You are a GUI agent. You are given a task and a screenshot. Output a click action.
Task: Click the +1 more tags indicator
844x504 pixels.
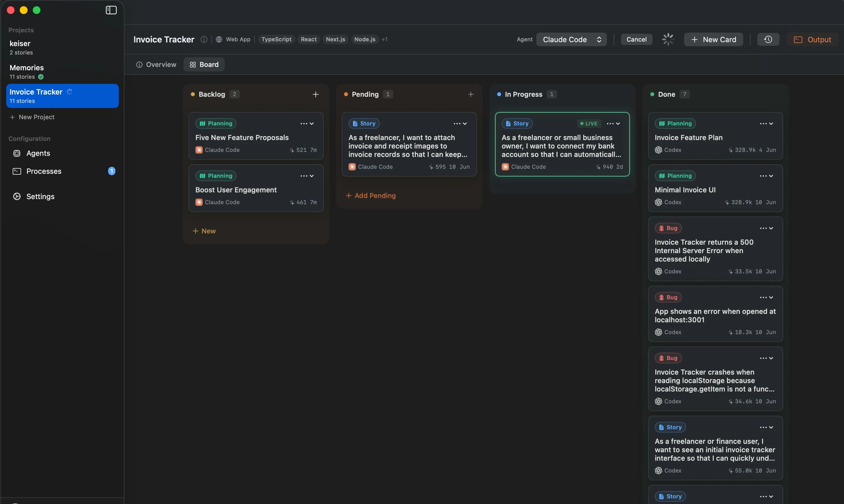[385, 39]
